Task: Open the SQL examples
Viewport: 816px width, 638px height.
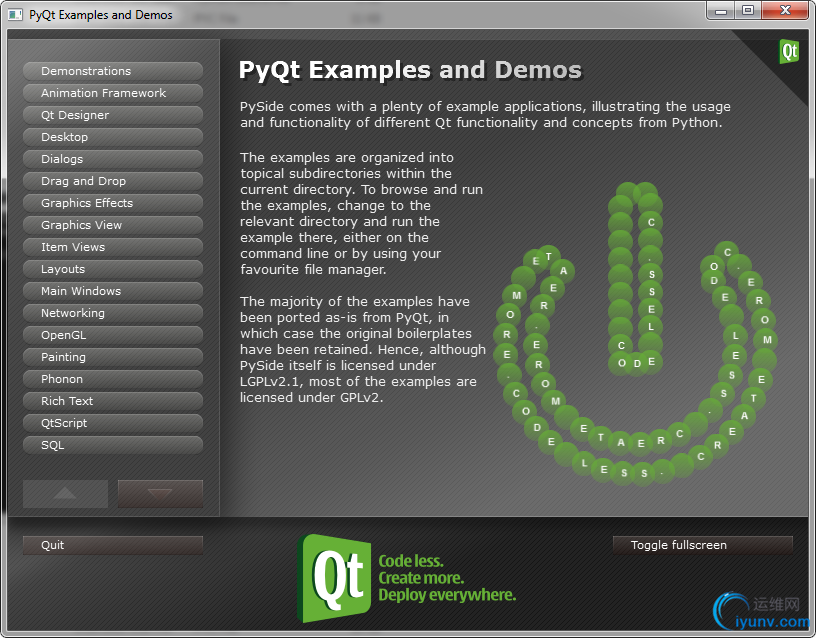Action: [113, 445]
